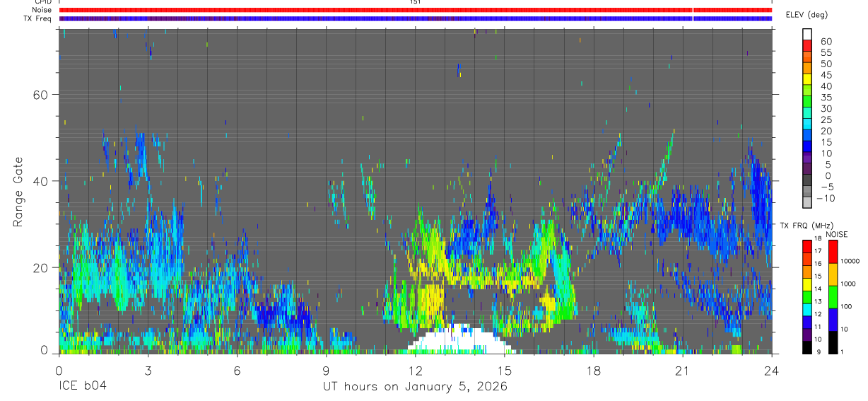Screen dimensions: 868x401
Task: Click the '45' label on the ELEV scale
Action: [826, 75]
